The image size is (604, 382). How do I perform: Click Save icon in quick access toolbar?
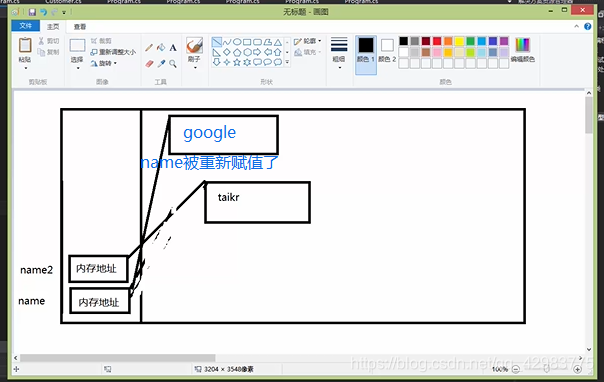point(32,12)
